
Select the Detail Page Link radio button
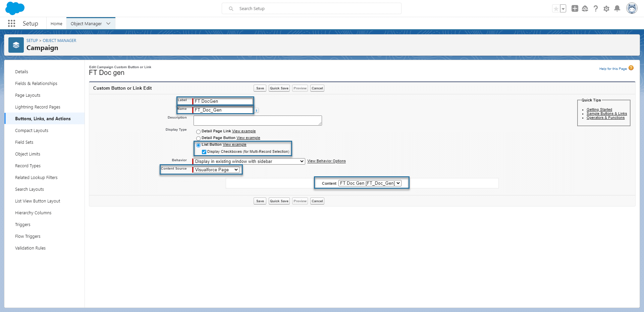click(x=199, y=132)
